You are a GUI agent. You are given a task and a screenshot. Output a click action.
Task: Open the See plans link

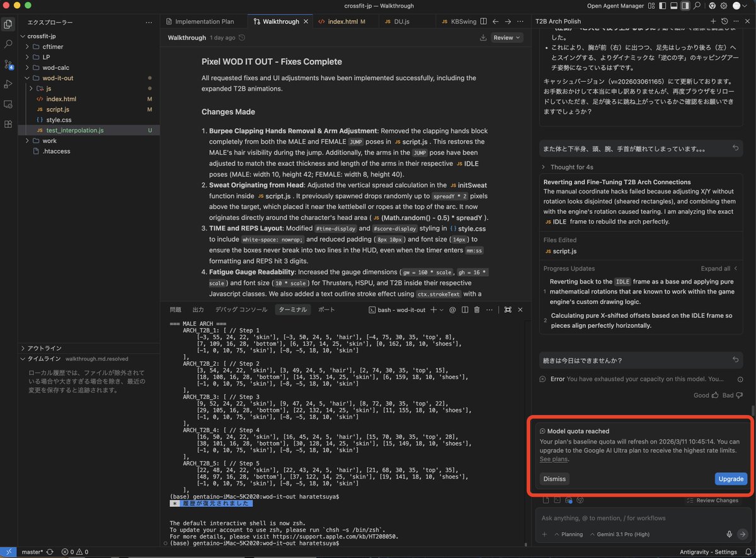[x=554, y=459]
